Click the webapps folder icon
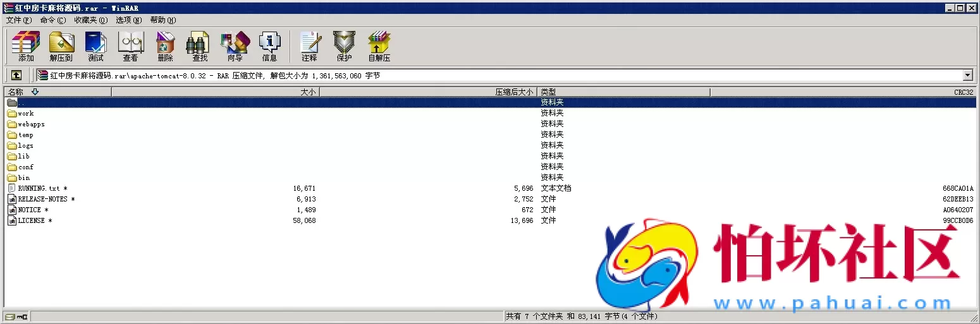This screenshot has width=980, height=324. (x=12, y=124)
